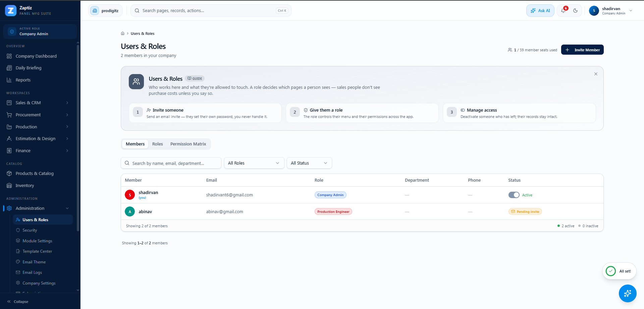Click the Pending invite badge for abinav

(525, 211)
